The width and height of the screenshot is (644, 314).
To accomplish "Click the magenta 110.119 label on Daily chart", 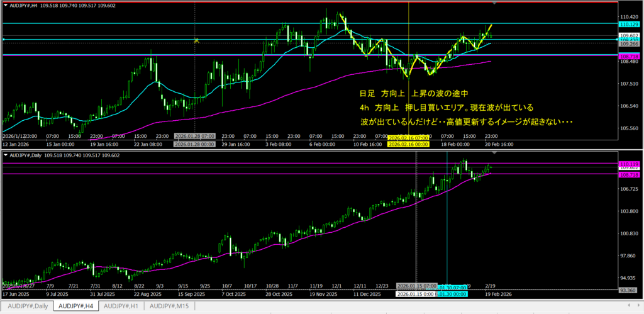I will 628,164.
